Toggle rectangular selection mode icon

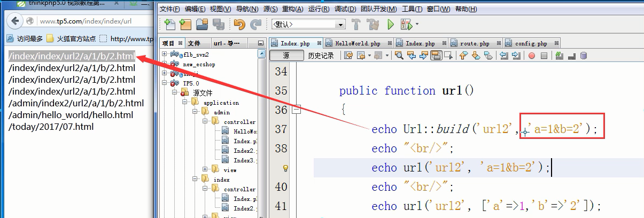click(x=448, y=55)
